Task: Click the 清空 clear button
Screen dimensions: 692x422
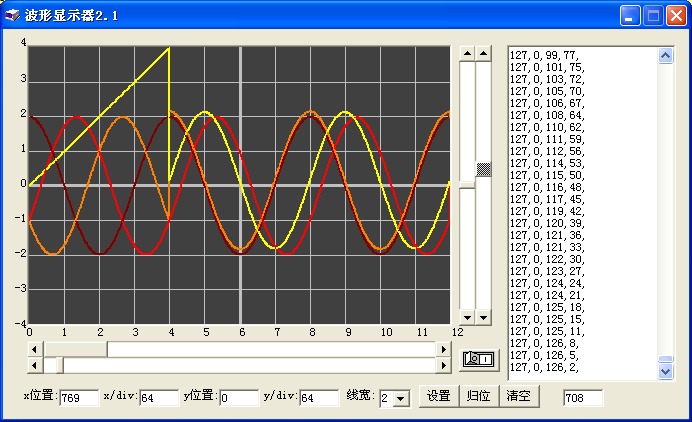Action: [519, 396]
